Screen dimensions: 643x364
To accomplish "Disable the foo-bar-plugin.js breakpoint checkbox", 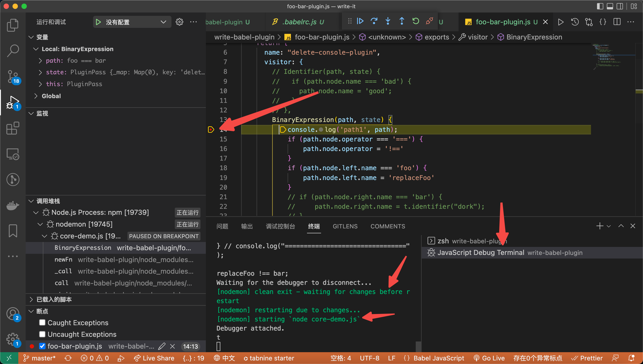I will (x=42, y=346).
